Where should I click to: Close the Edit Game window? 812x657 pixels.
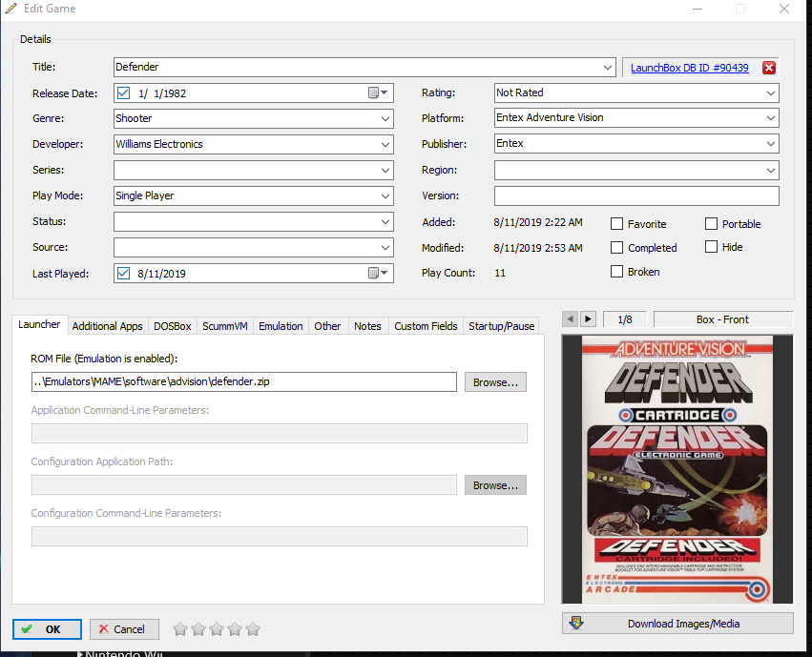784,9
